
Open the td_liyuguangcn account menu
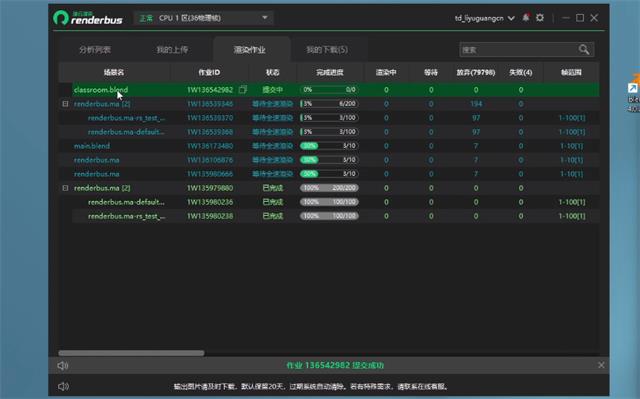coord(484,18)
